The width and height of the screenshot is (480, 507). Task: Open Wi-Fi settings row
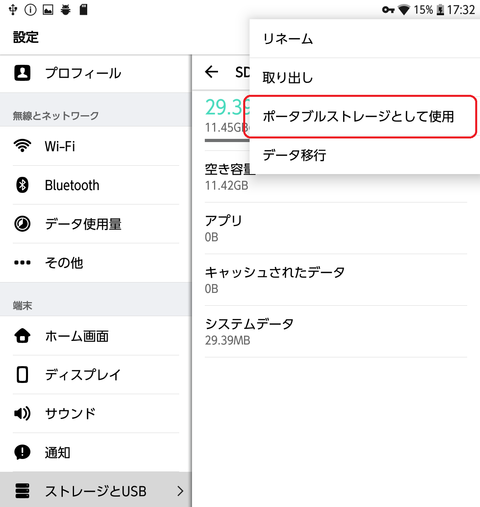96,146
